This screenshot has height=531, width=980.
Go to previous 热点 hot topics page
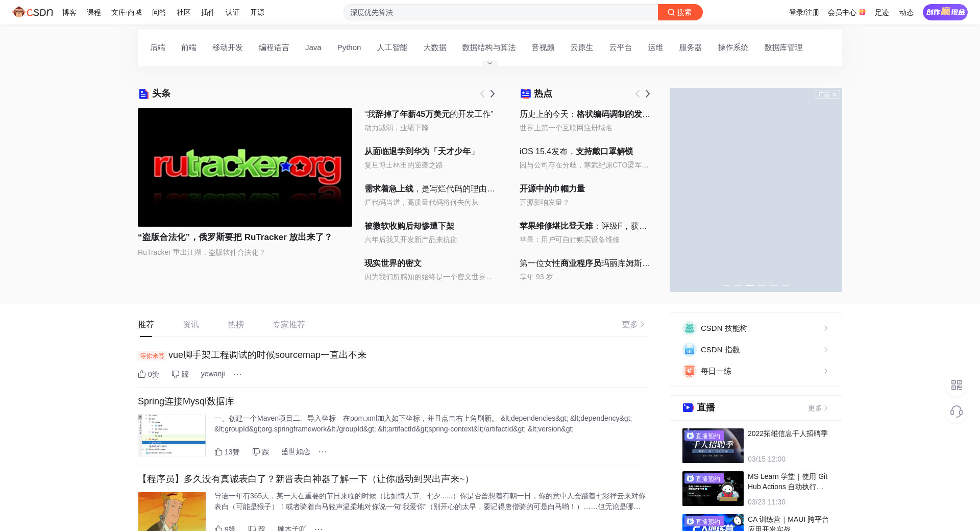coord(638,94)
